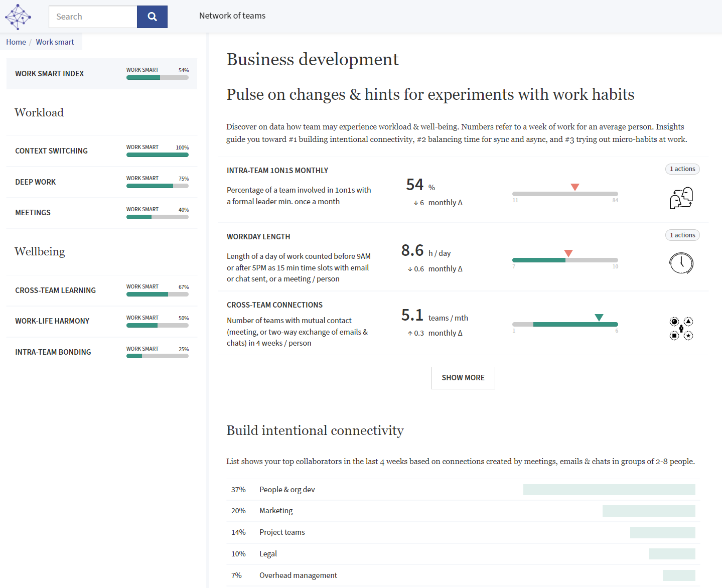The image size is (722, 588).
Task: Click red marker on 1on1s monthly scale
Action: click(x=575, y=187)
